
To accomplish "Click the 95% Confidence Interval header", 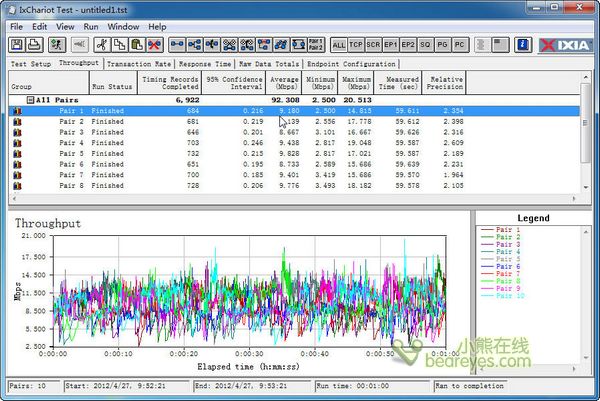I will [x=233, y=82].
